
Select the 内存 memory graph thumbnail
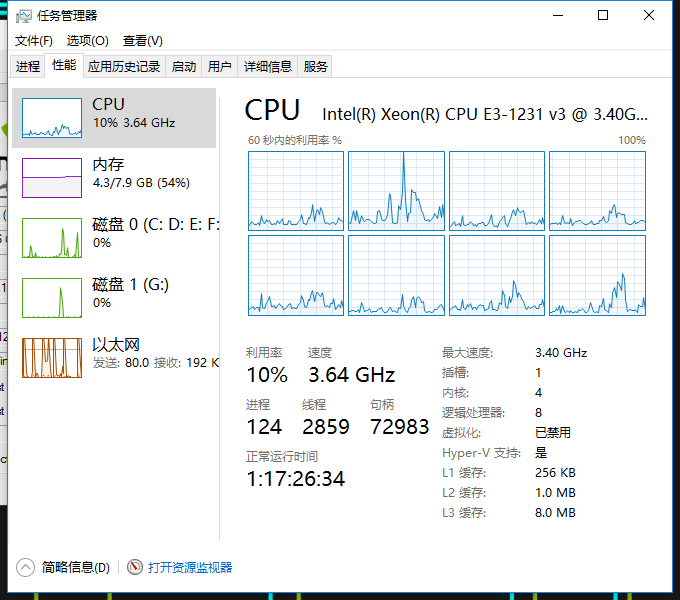click(x=52, y=178)
